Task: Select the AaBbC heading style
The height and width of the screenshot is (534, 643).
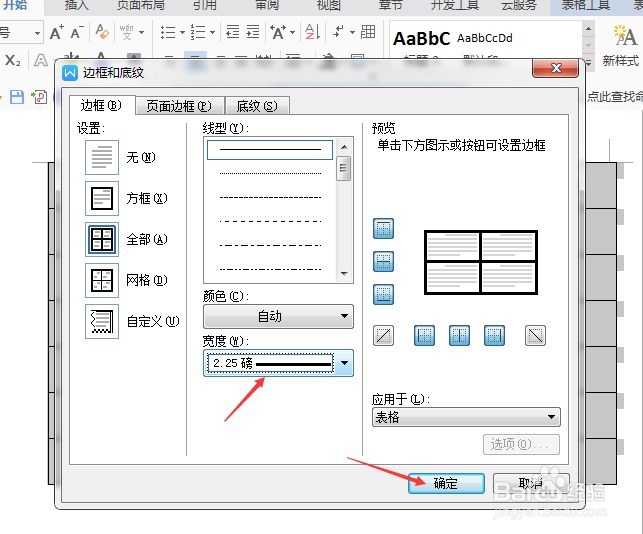Action: [422, 39]
